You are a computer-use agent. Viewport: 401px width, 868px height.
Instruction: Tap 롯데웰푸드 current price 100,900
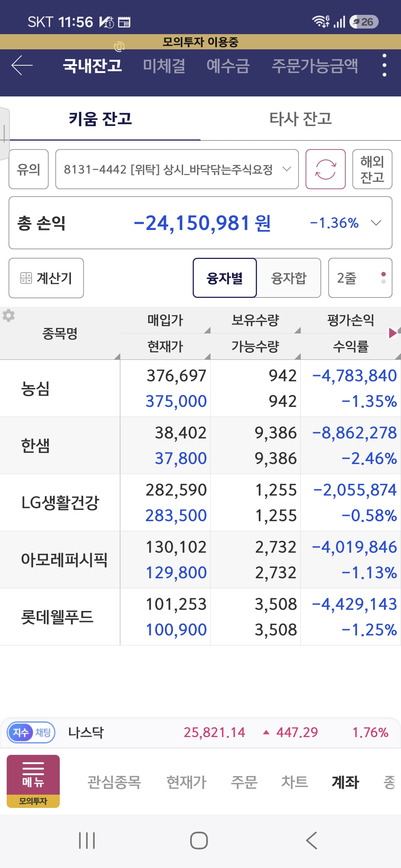coord(176,629)
